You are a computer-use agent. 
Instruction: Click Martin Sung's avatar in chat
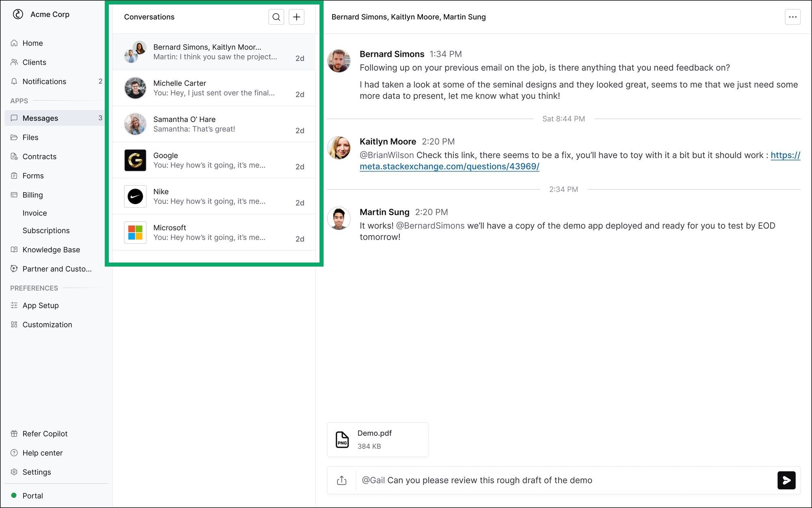point(339,218)
